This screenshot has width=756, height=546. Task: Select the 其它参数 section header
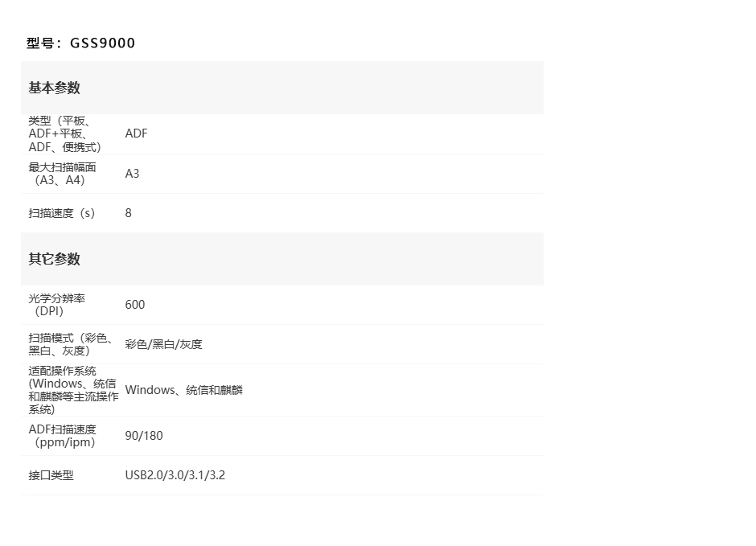[x=55, y=259]
